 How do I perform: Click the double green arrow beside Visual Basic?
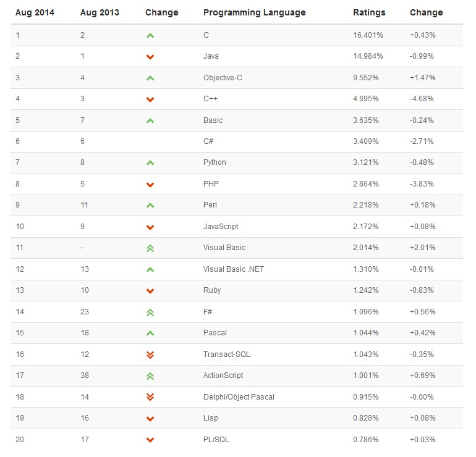point(150,248)
